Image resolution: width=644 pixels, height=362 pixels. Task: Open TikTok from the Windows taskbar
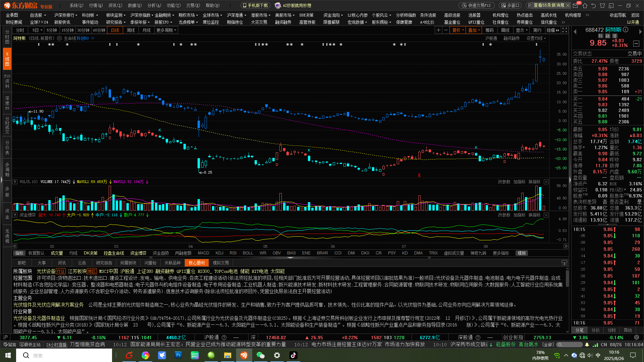point(293,355)
